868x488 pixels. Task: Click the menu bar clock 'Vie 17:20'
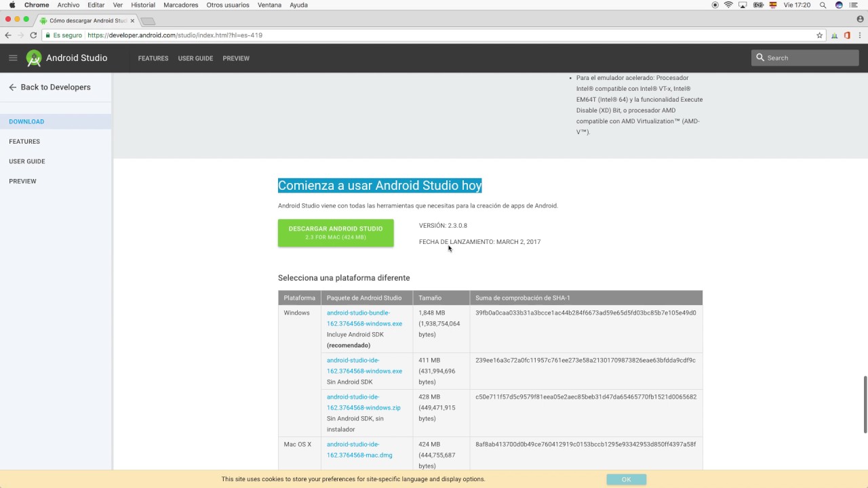pyautogui.click(x=797, y=5)
